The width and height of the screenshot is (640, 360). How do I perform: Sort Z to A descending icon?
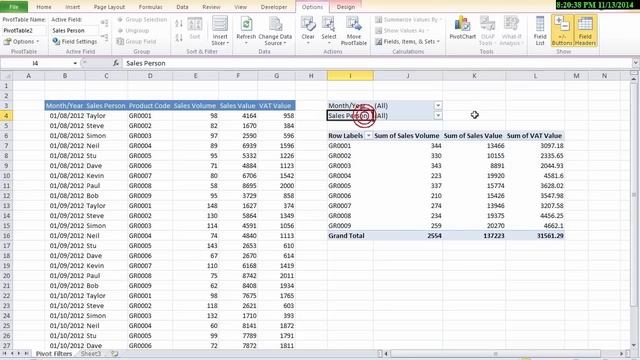179,38
